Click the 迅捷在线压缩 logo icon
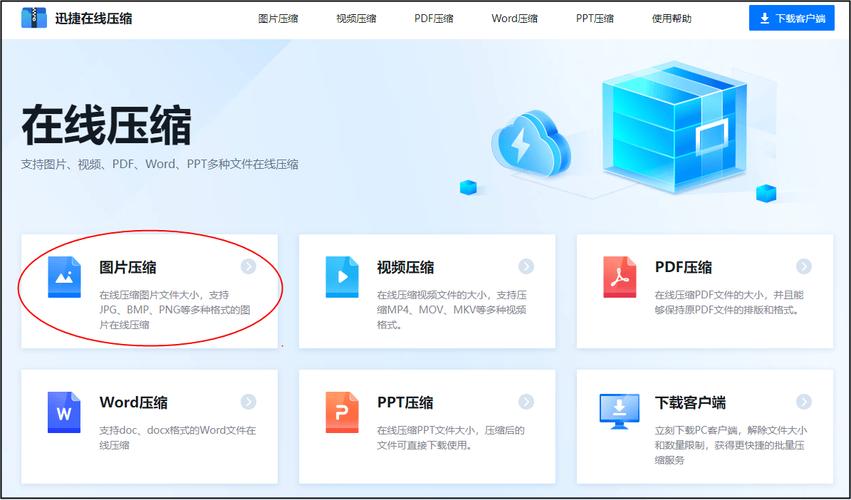 pos(34,18)
